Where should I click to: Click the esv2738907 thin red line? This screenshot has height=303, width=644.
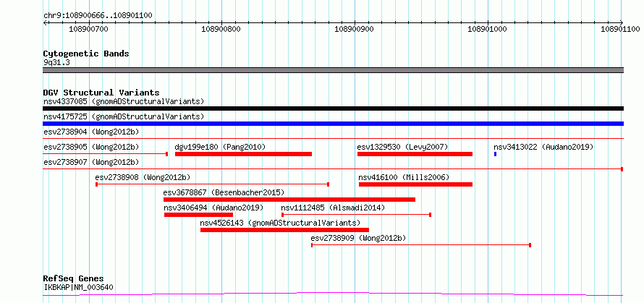[x=333, y=169]
